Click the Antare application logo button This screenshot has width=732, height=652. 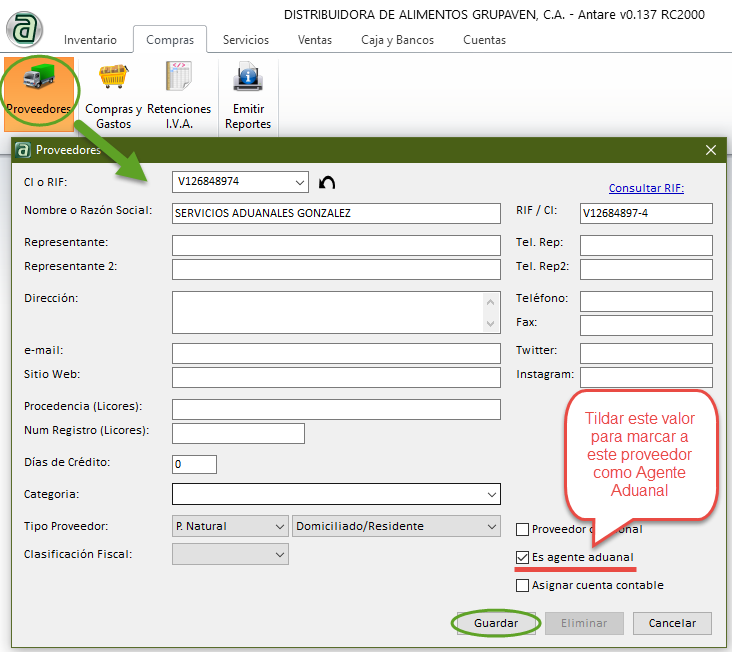[24, 29]
